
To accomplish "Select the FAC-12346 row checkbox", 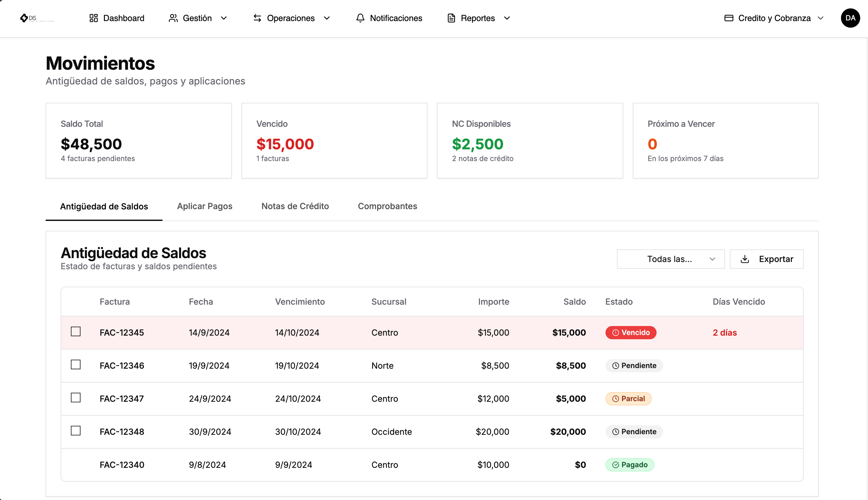I will pos(75,365).
